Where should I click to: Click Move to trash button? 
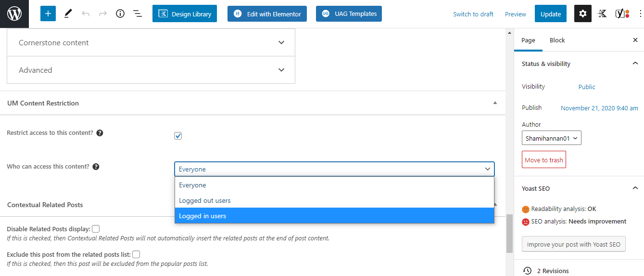coord(544,160)
